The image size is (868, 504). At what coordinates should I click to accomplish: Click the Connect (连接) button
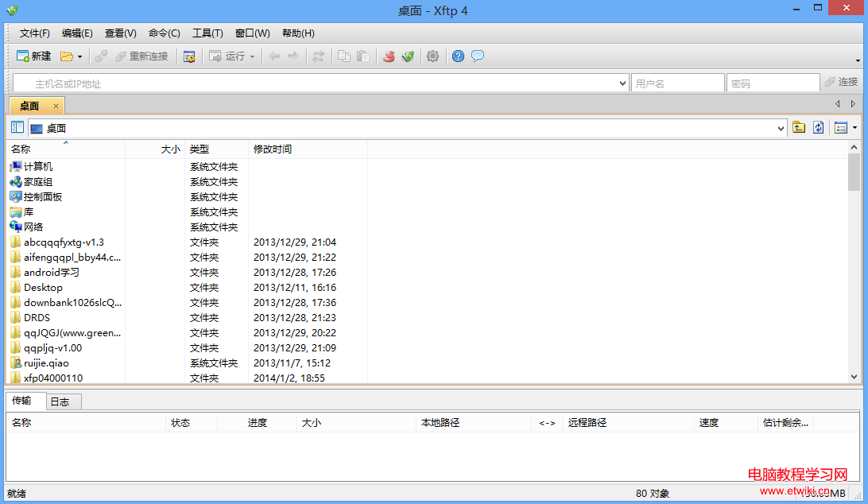click(x=841, y=82)
